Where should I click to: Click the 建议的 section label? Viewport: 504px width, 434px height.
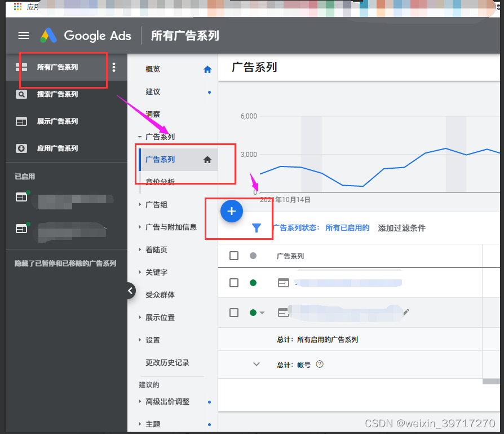pos(149,385)
